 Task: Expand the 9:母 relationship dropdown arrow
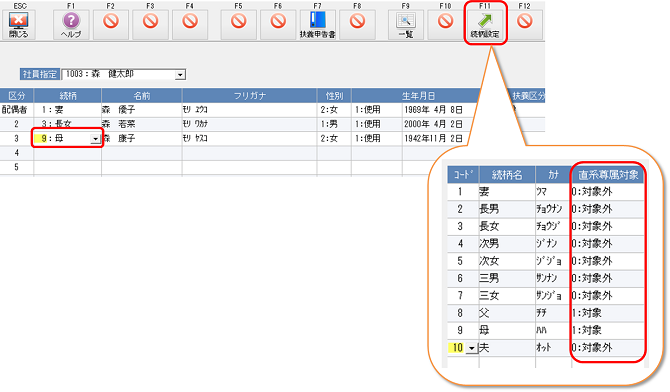pos(95,139)
